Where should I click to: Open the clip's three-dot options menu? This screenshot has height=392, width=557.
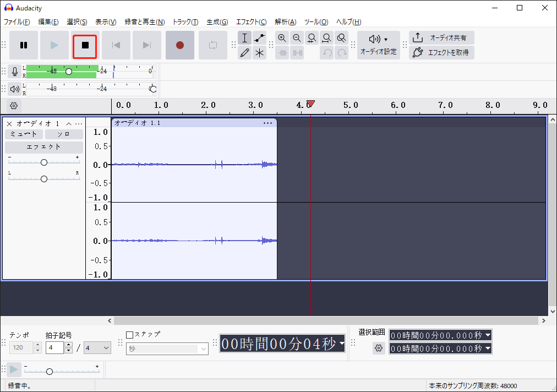pyautogui.click(x=267, y=123)
